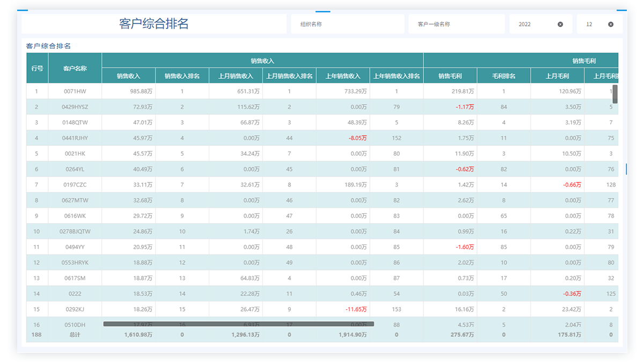Image resolution: width=644 pixels, height=362 pixels.
Task: Click the 上月销售收入 column header
Action: click(236, 76)
